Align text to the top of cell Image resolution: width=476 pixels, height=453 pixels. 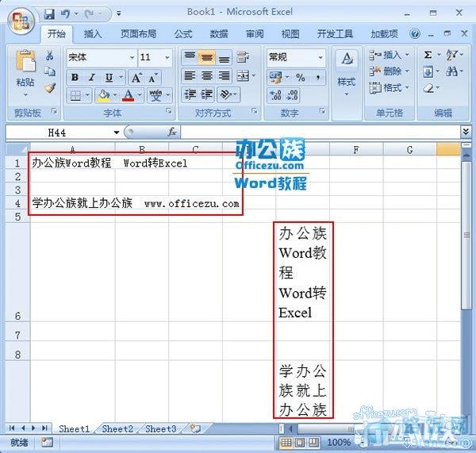tap(190, 57)
